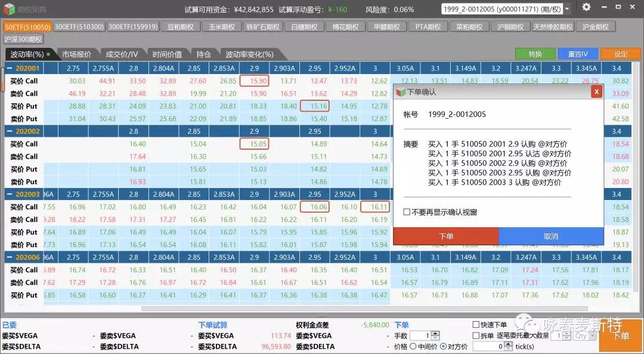Decrease tick(s) value with down arrow
644x354 pixels.
[x=509, y=349]
